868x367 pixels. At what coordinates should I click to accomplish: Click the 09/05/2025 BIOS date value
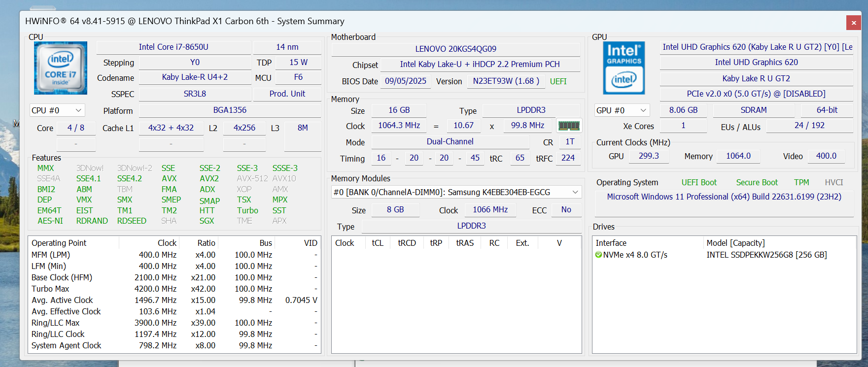406,81
